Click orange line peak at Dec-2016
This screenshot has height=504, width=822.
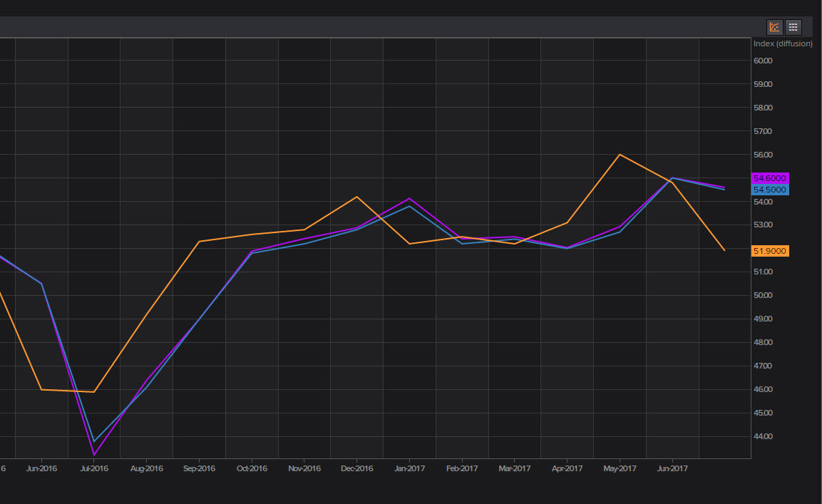click(356, 197)
